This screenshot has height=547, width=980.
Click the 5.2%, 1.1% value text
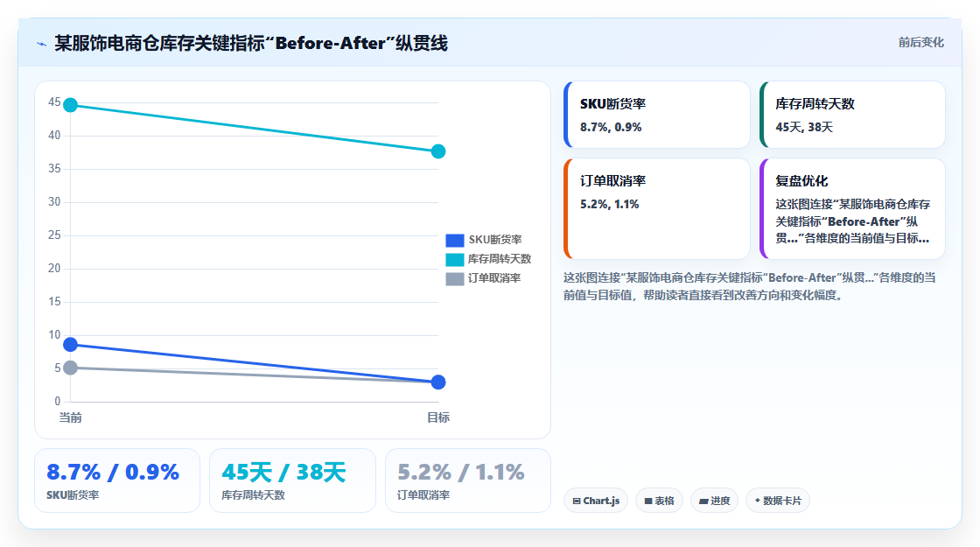(609, 205)
